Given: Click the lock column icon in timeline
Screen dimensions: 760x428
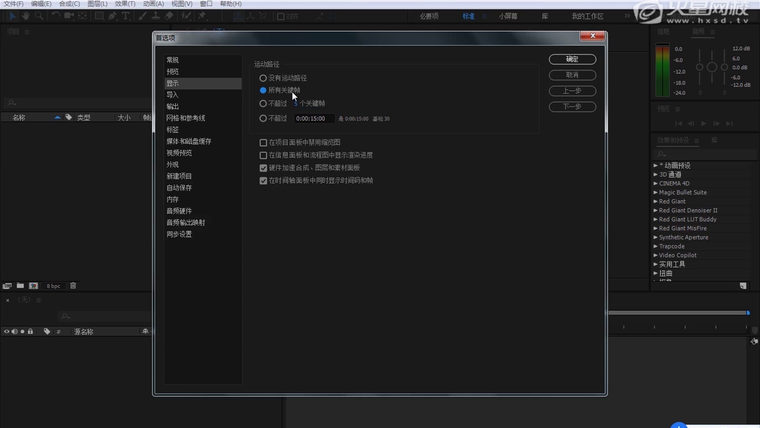Looking at the screenshot, I should tap(30, 331).
